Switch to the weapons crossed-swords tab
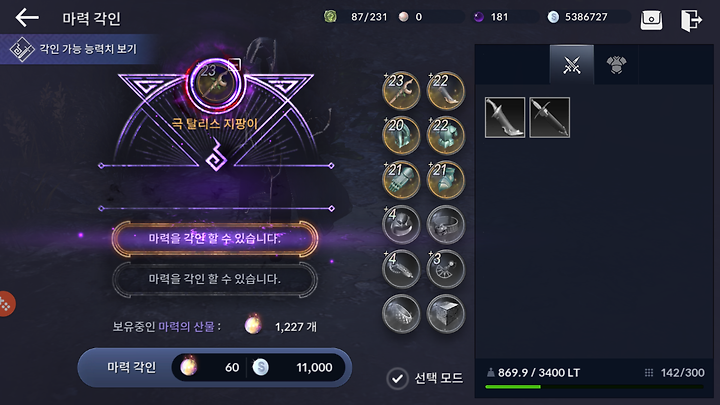Image resolution: width=720 pixels, height=405 pixels. tap(572, 65)
